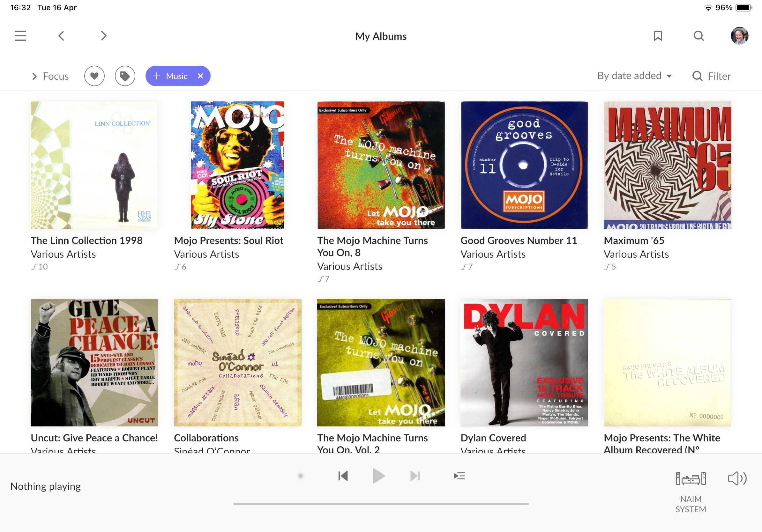Open the Filter tool next to sort options
Viewport: 762px width, 532px height.
pyautogui.click(x=711, y=76)
